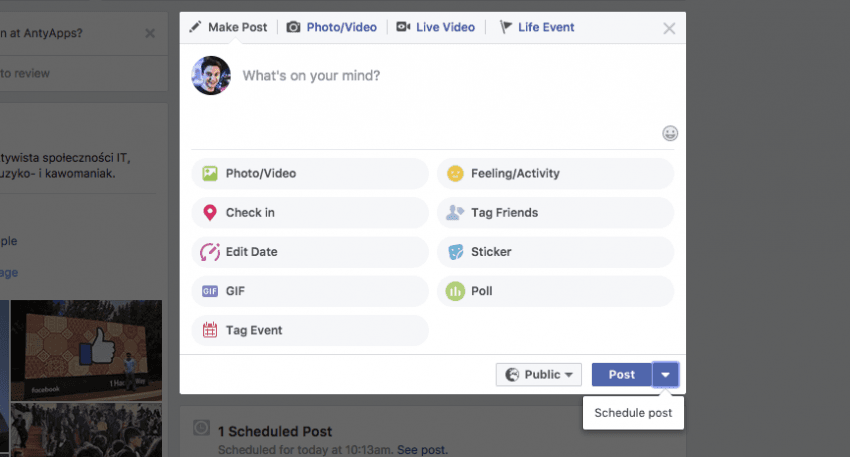Screen dimensions: 850x457
Task: Expand the Public audience dropdown
Action: point(539,374)
